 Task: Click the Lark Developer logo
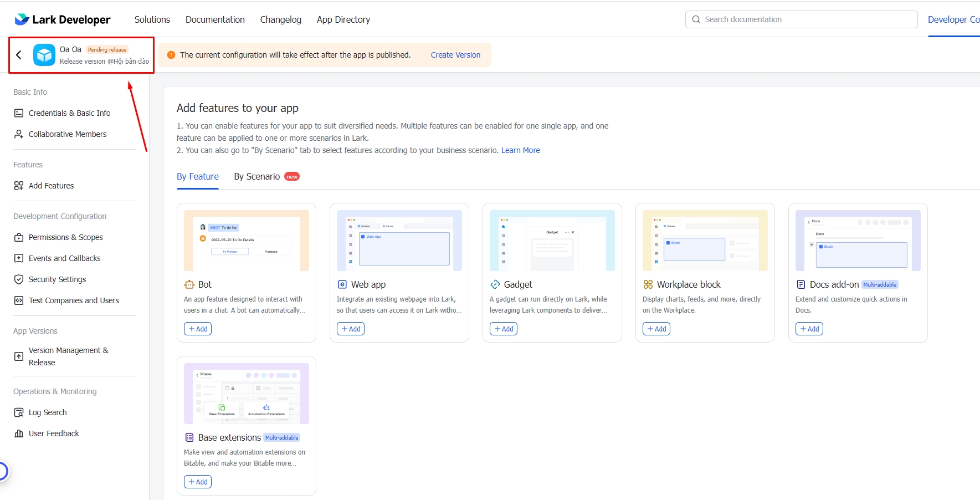point(63,19)
